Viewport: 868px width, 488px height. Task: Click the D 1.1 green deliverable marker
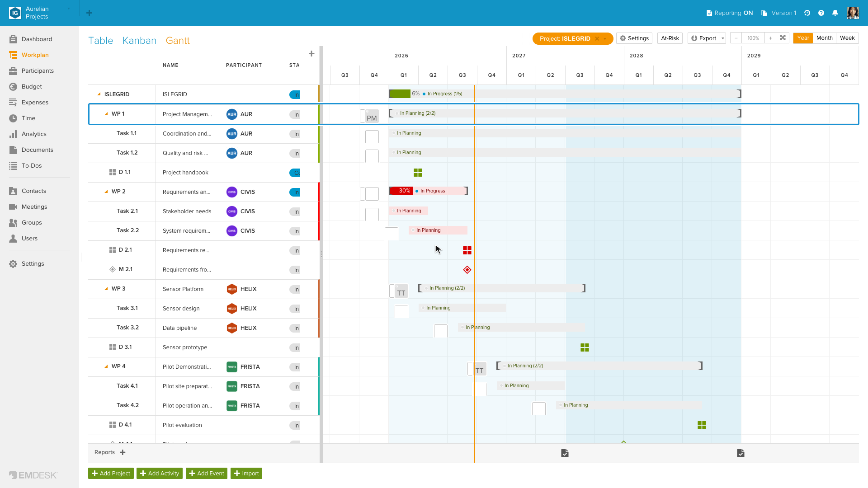(418, 173)
